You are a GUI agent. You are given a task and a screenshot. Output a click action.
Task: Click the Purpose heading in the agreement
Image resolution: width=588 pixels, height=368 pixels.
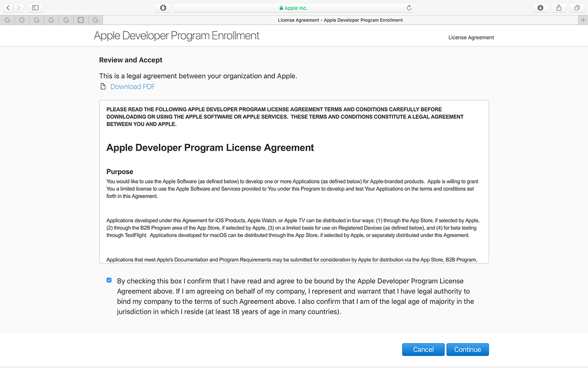coord(120,172)
